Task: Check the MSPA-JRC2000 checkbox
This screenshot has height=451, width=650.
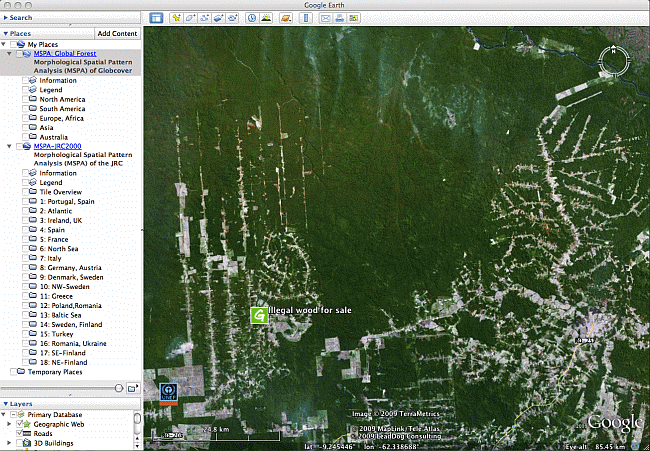Action: click(x=19, y=146)
